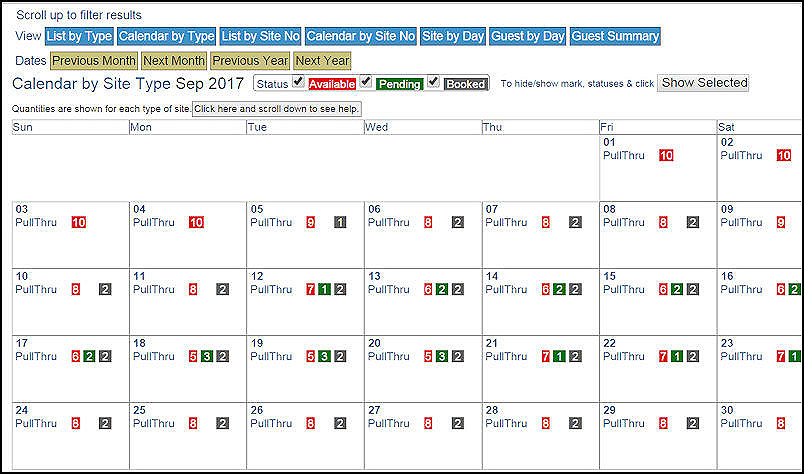Go to Previous Month
Viewport: 804px width, 474px height.
(x=93, y=61)
